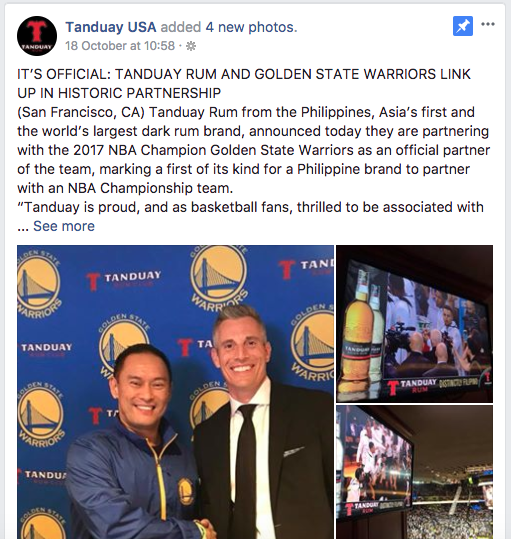Open the '4 new photos' album link
This screenshot has width=511, height=539.
click(x=251, y=27)
